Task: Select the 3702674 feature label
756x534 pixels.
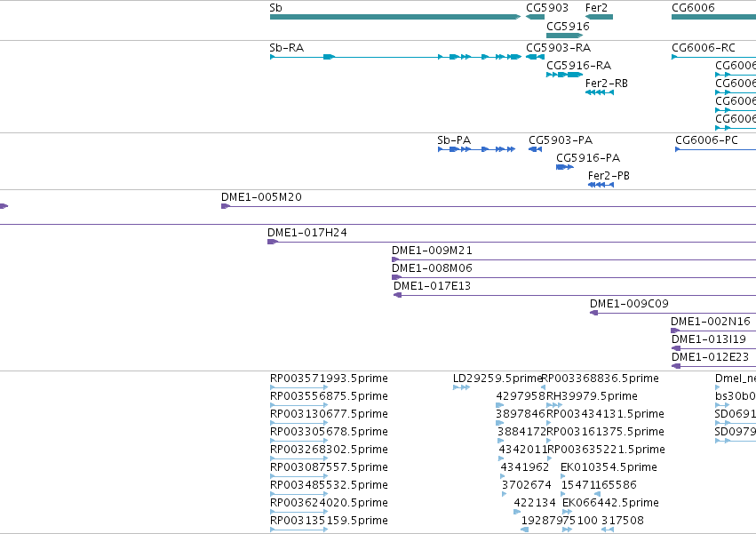Action: [527, 485]
